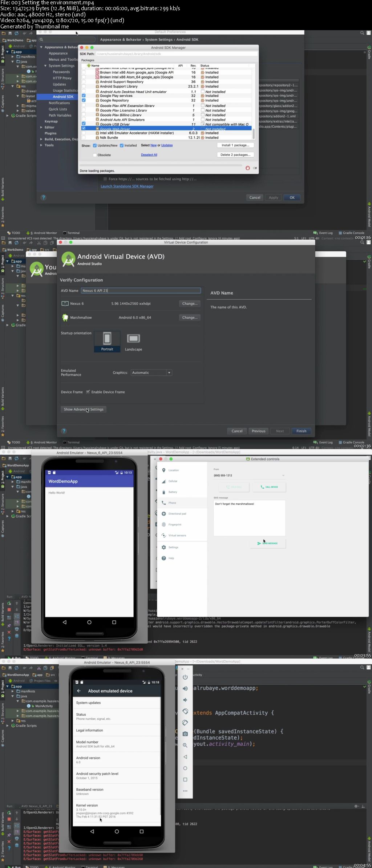Uncheck Google Web Driver package checkbox
This screenshot has height=868, width=372.
pos(84,128)
